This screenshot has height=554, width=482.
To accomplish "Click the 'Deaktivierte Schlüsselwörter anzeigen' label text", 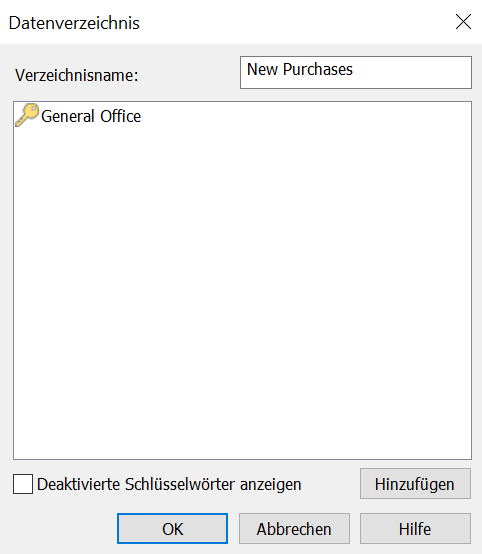I will coord(169,484).
